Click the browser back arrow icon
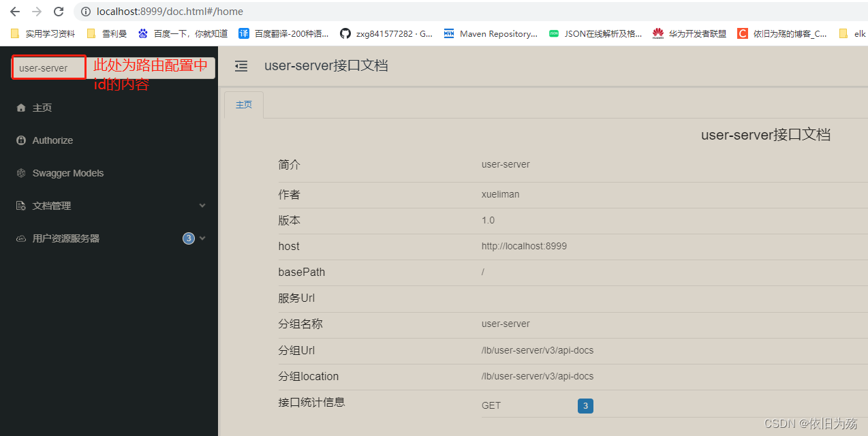This screenshot has width=868, height=436. (15, 11)
